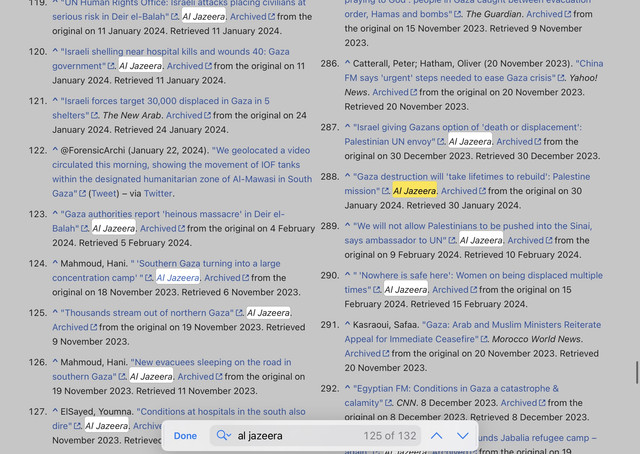
Task: Click the Twitter link in reference 122
Action: click(x=158, y=194)
